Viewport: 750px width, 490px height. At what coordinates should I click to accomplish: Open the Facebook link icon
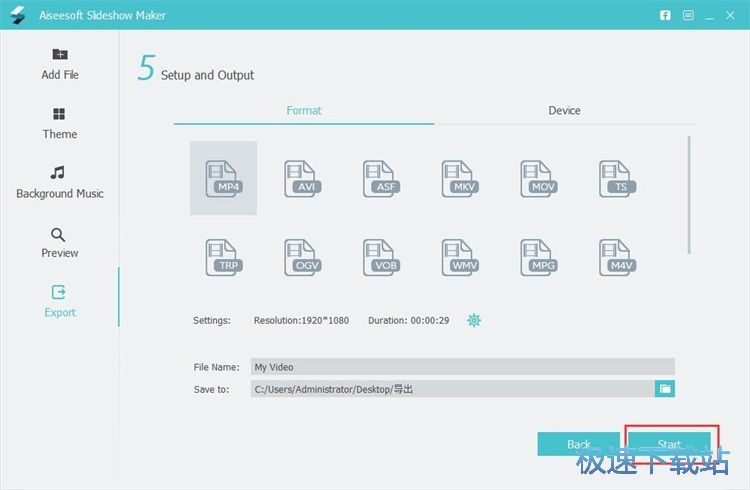click(x=665, y=15)
